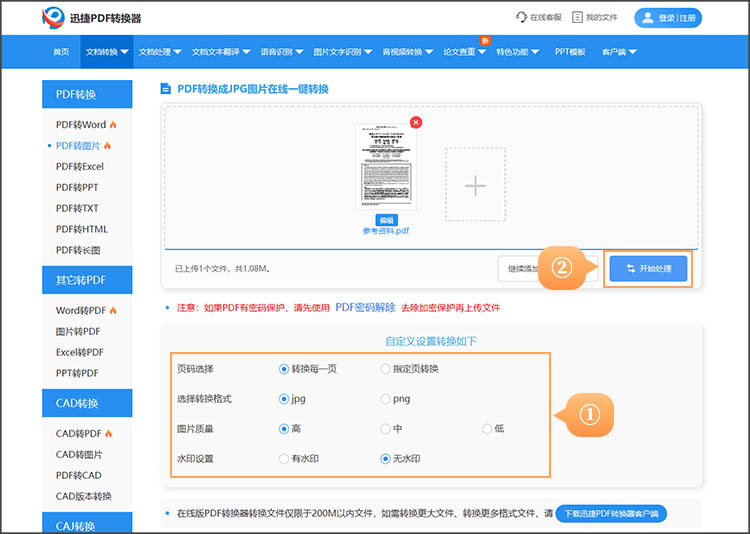Image resolution: width=750 pixels, height=534 pixels.
Task: Set 图片质量 to 中
Action: click(x=385, y=429)
